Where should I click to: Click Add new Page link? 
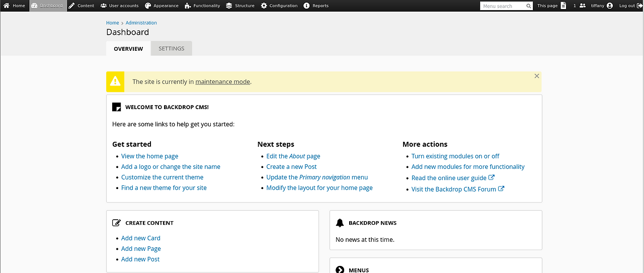[x=141, y=249]
